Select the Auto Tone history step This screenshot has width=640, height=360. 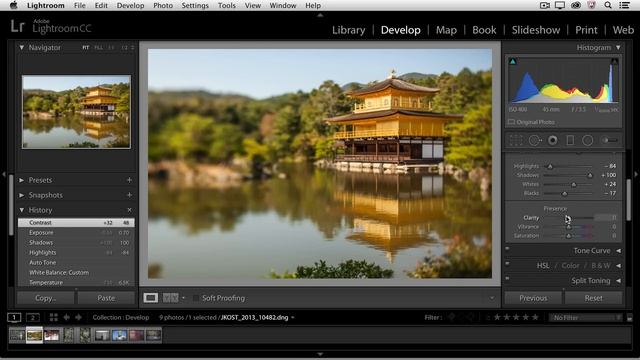[x=76, y=262]
